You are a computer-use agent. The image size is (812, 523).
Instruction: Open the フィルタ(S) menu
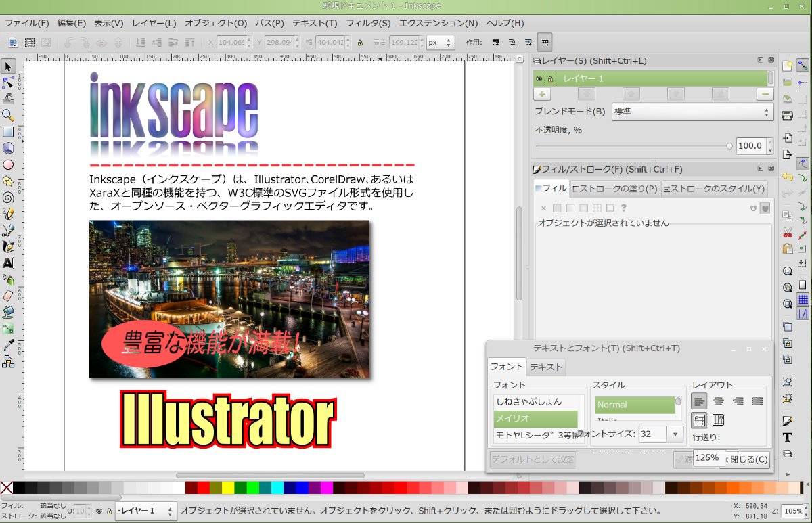coord(368,23)
